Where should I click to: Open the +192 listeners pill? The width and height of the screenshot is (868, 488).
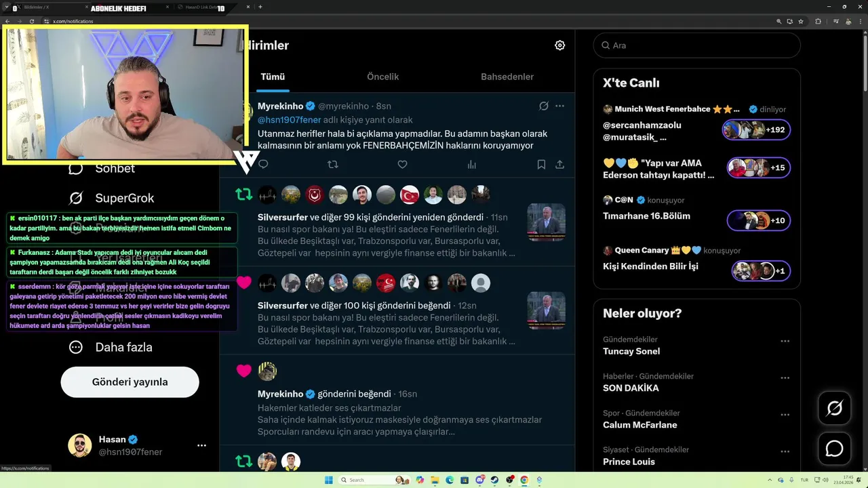[x=756, y=129]
